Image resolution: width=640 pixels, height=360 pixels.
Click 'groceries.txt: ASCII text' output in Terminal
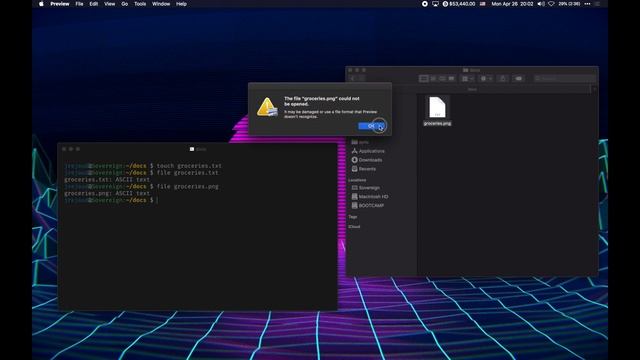107,180
